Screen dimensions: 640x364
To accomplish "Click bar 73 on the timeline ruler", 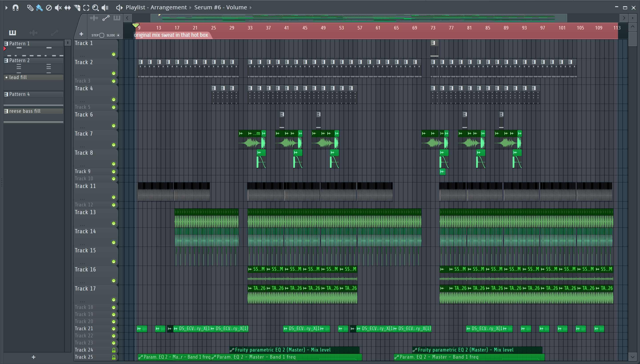I will coord(433,28).
